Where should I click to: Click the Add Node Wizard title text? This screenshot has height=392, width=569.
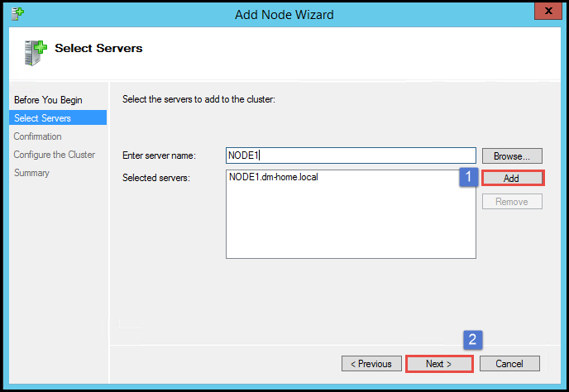(x=284, y=12)
